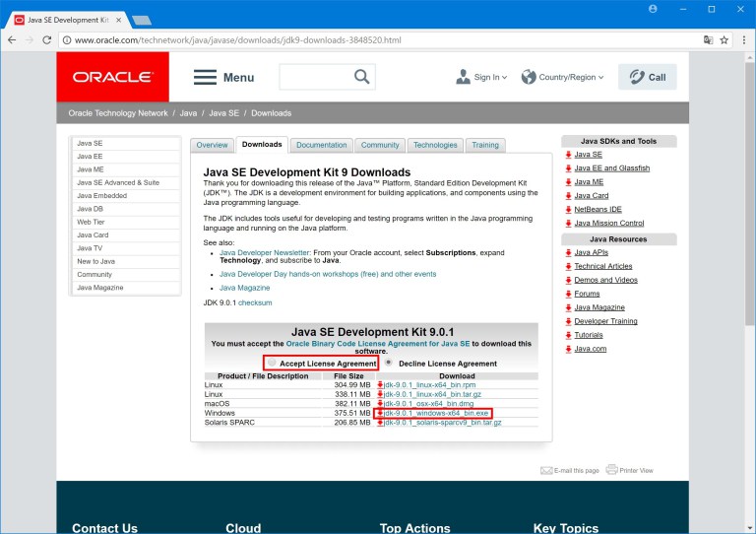Open the Chrome three-dot menu
Viewport: 756px width, 534px height.
(742, 39)
